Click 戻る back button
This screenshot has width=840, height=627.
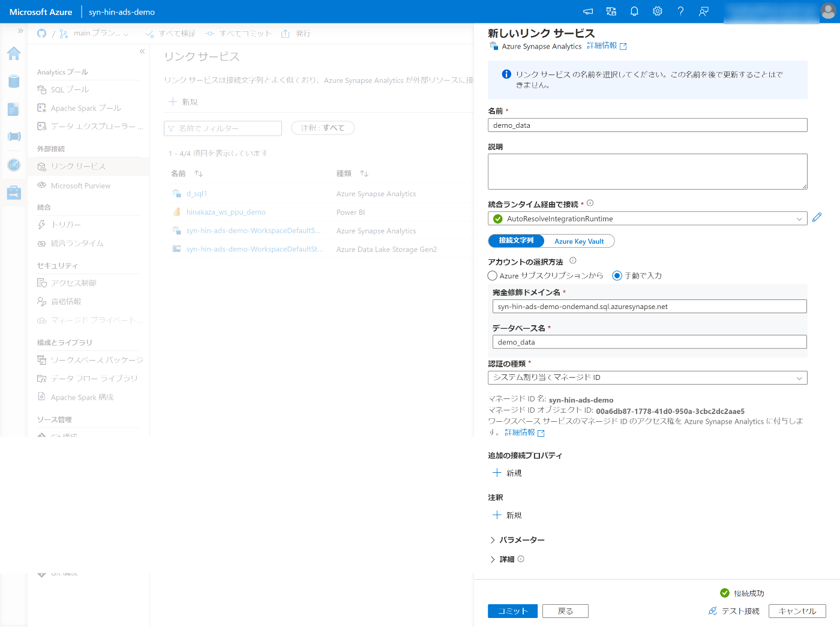pos(565,611)
